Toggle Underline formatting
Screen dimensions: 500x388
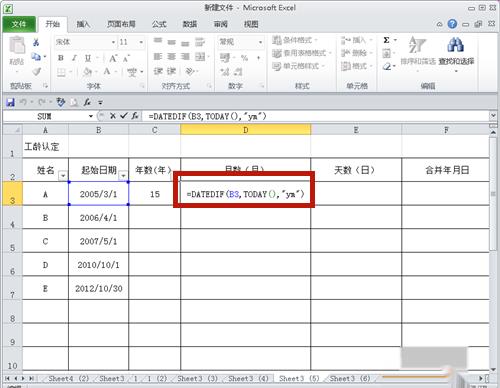click(88, 58)
